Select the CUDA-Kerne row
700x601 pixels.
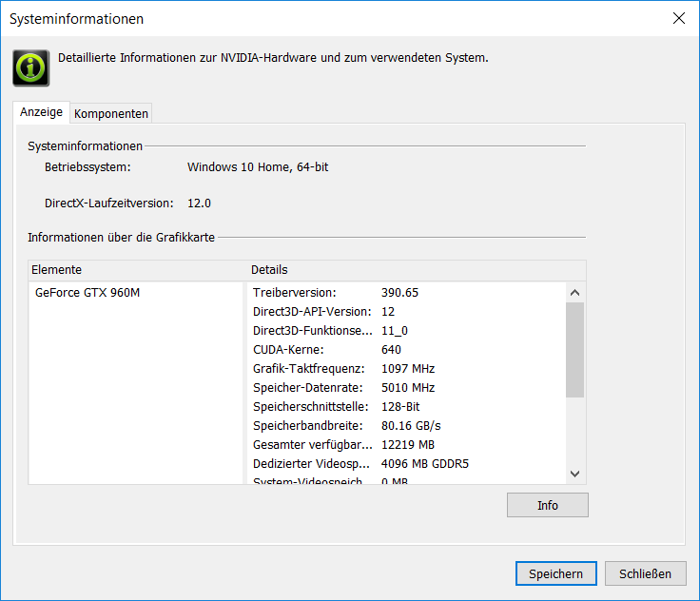[407, 350]
